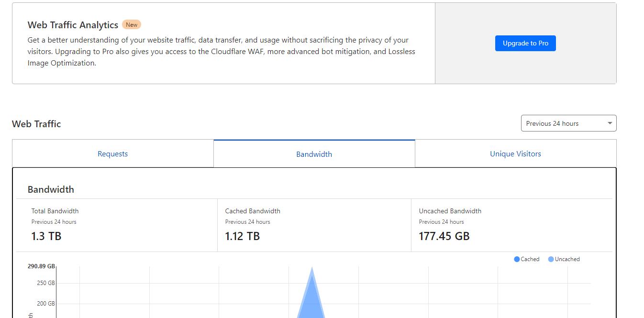This screenshot has width=644, height=318.
Task: Switch to the Requests tab
Action: (112, 154)
